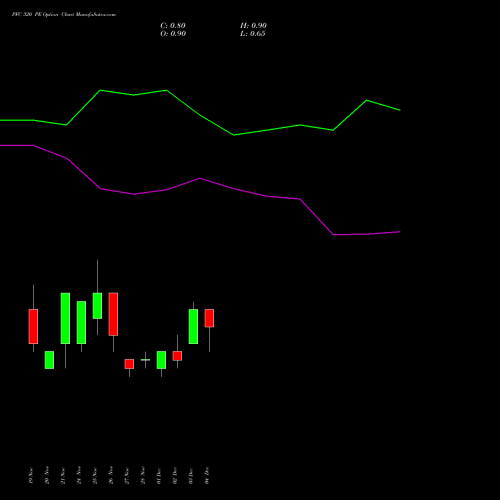Click the small green candlestick for 20 Nov
This screenshot has width=500, height=500.
49,360
